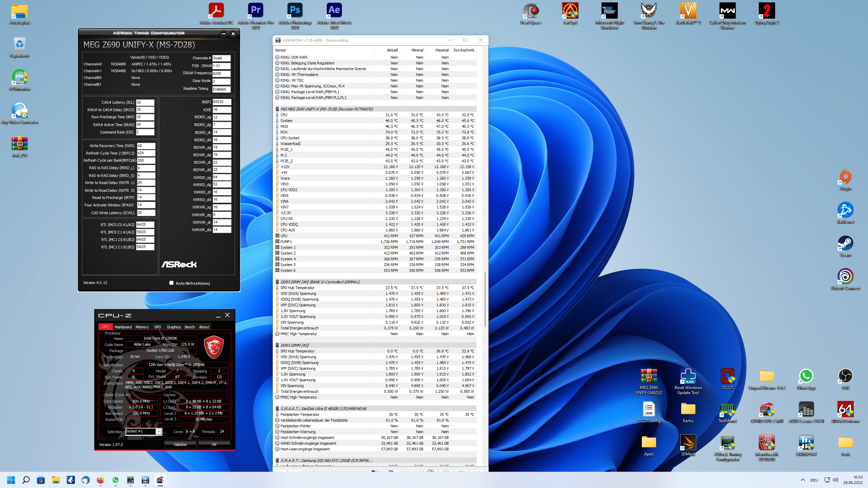Select the FPSMonitor desktop icon
868x488 pixels.
point(20,80)
